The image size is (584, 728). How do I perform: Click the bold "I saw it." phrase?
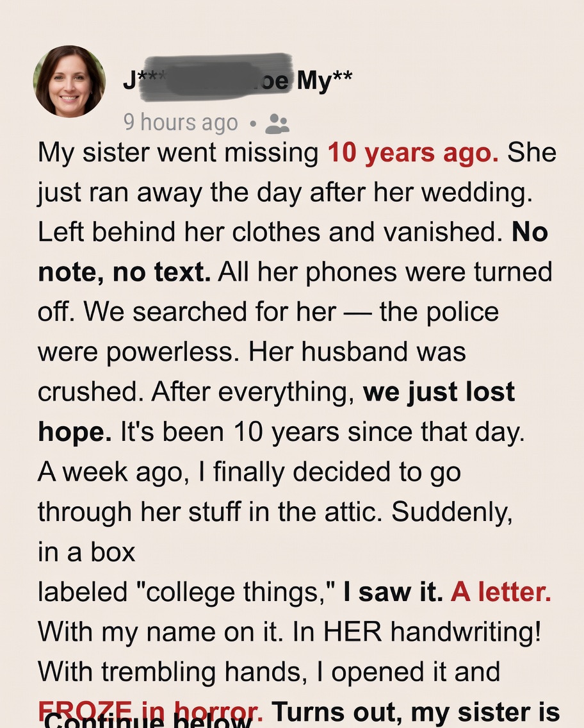click(x=393, y=593)
